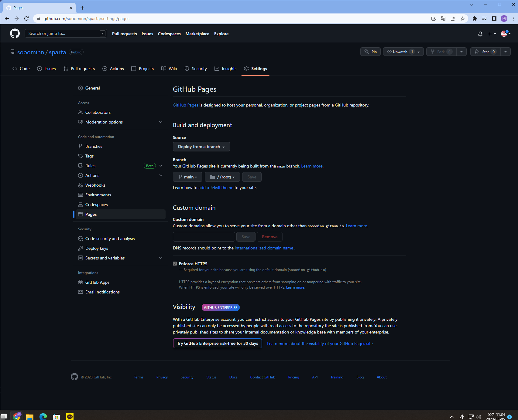This screenshot has height=420, width=518.
Task: Open internationalized domain name link
Action: [264, 248]
